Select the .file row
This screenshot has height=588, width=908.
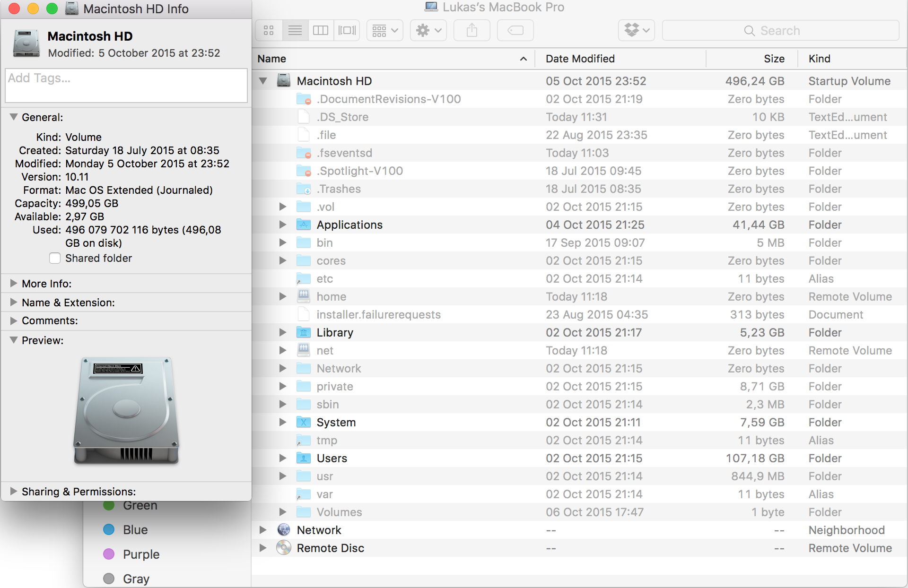(580, 135)
